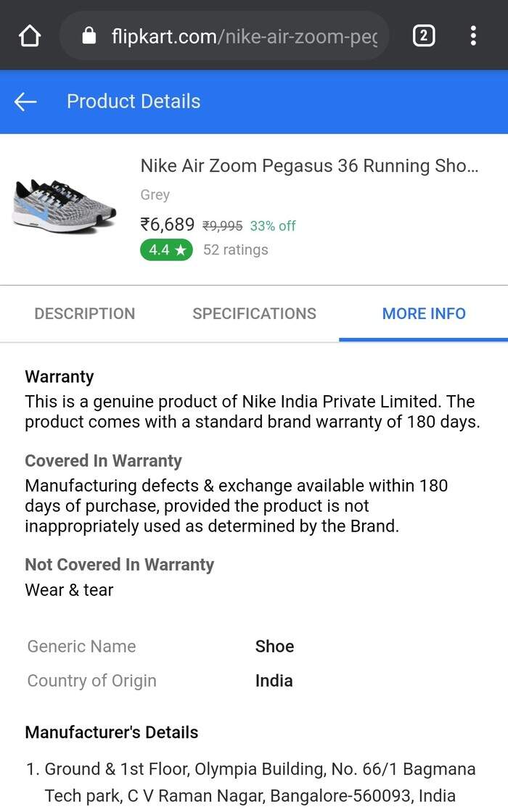This screenshot has height=812, width=508.
Task: Select the grey color variant label
Action: tap(154, 194)
